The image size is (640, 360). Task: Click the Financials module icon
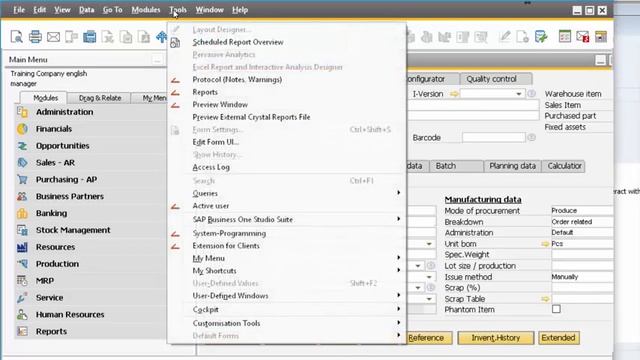point(22,129)
